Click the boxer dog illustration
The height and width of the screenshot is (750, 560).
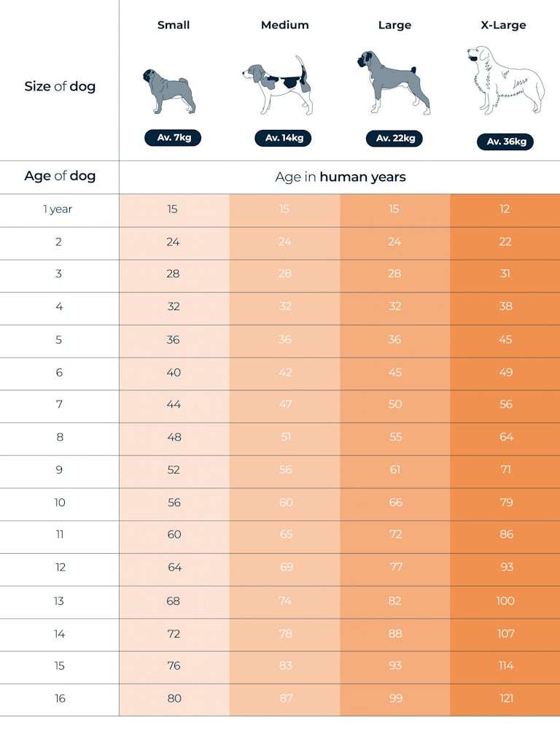point(393,82)
